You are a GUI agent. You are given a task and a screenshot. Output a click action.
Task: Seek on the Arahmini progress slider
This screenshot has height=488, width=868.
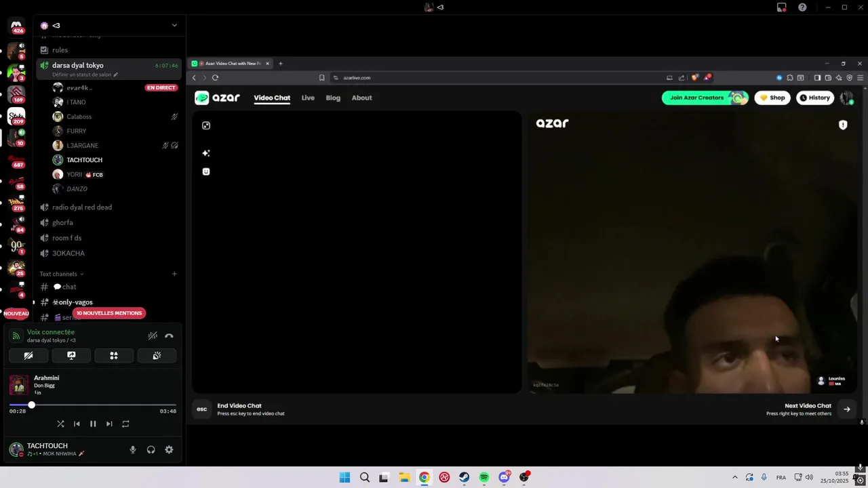click(93, 405)
